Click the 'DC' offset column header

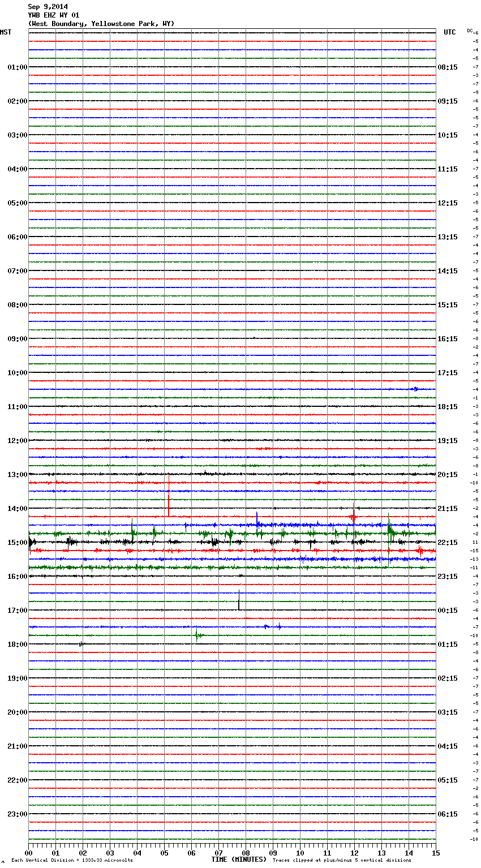pos(470,31)
